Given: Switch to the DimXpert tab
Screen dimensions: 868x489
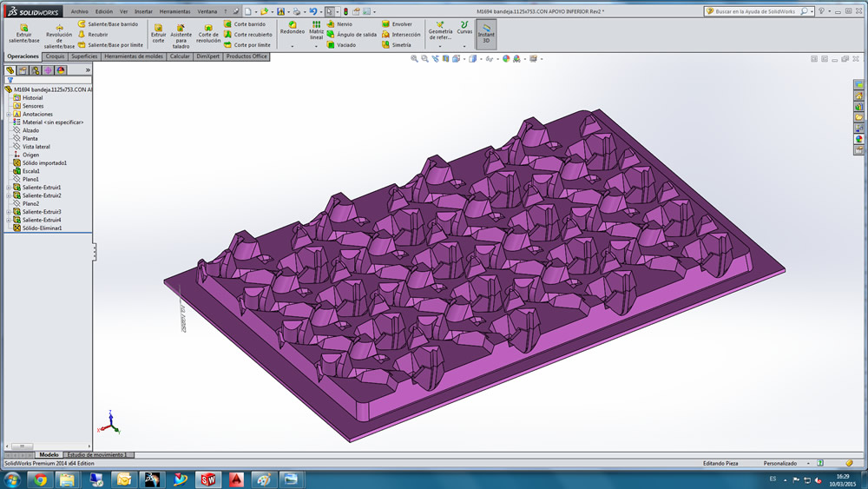Looking at the screenshot, I should 208,56.
